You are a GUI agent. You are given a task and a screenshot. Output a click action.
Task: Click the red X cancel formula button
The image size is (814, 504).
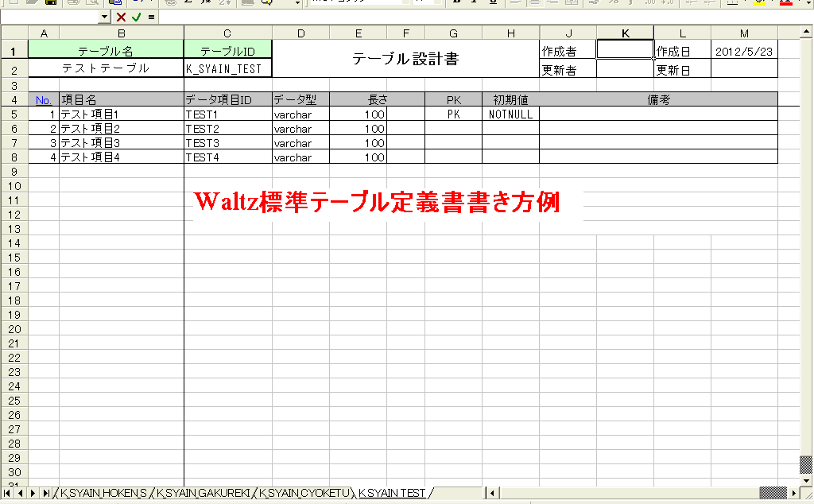121,17
